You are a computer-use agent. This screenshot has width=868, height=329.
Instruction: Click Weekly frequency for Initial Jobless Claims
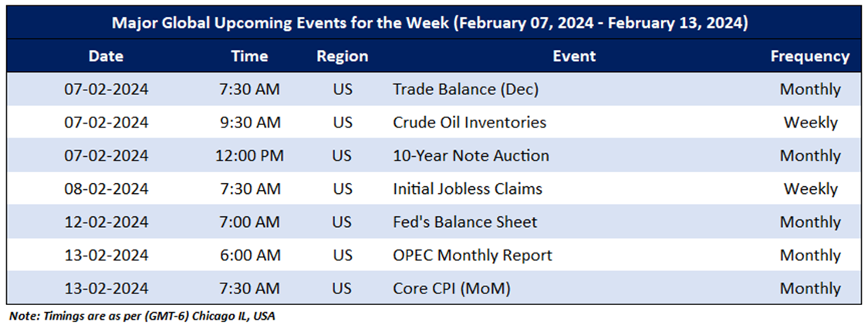point(810,189)
